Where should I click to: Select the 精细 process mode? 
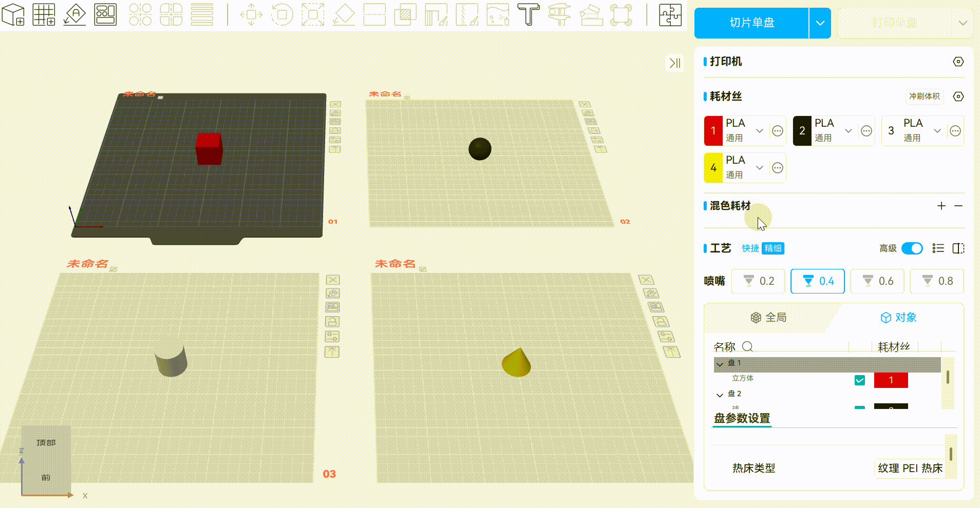click(773, 248)
